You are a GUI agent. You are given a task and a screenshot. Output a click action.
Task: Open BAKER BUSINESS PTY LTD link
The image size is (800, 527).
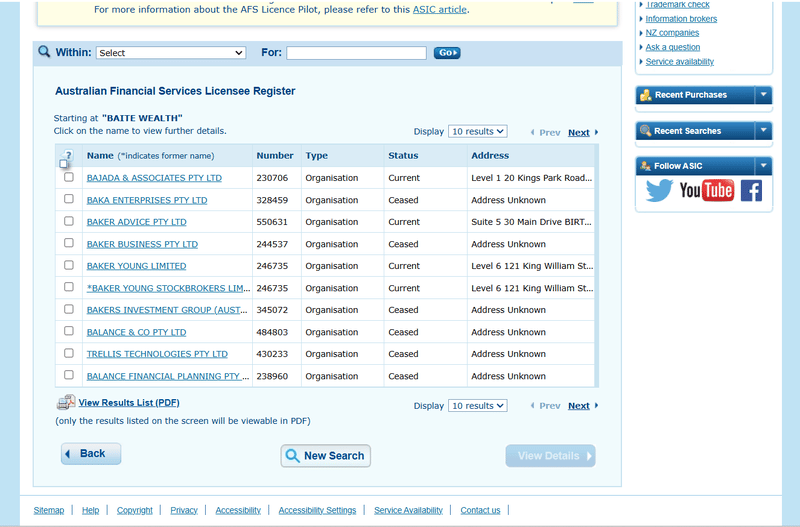point(142,244)
